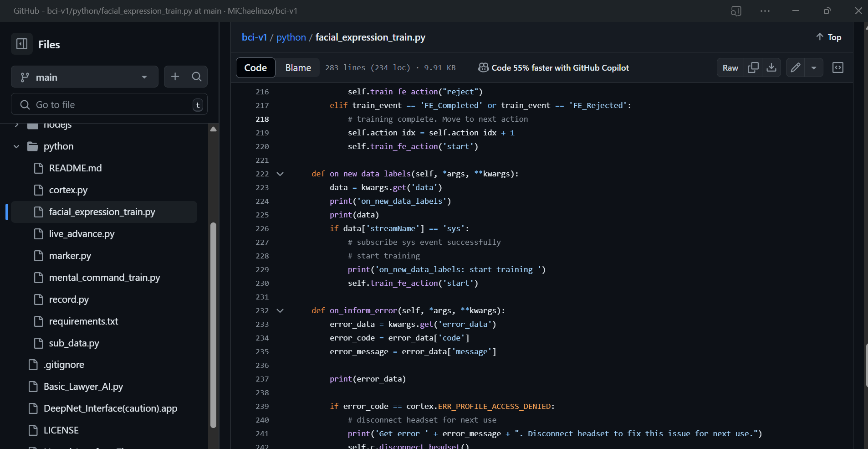Open live_advance.py file

[x=82, y=234]
